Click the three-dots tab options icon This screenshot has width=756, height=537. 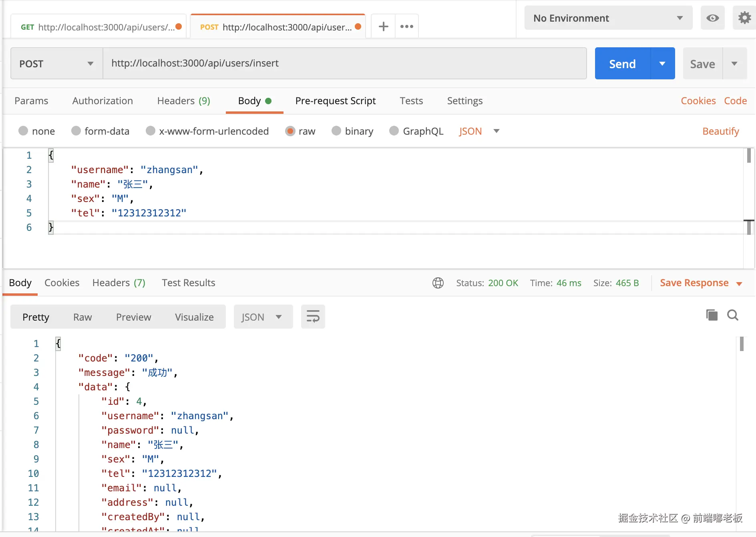pyautogui.click(x=406, y=26)
